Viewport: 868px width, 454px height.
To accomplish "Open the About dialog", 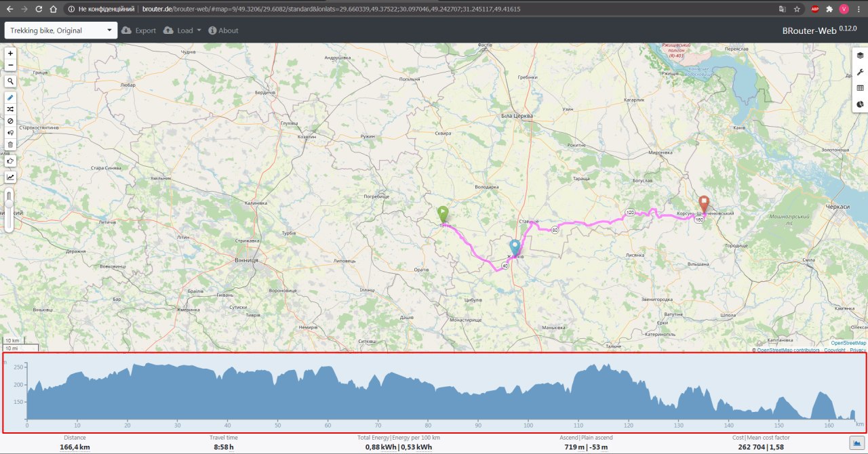I will 223,30.
